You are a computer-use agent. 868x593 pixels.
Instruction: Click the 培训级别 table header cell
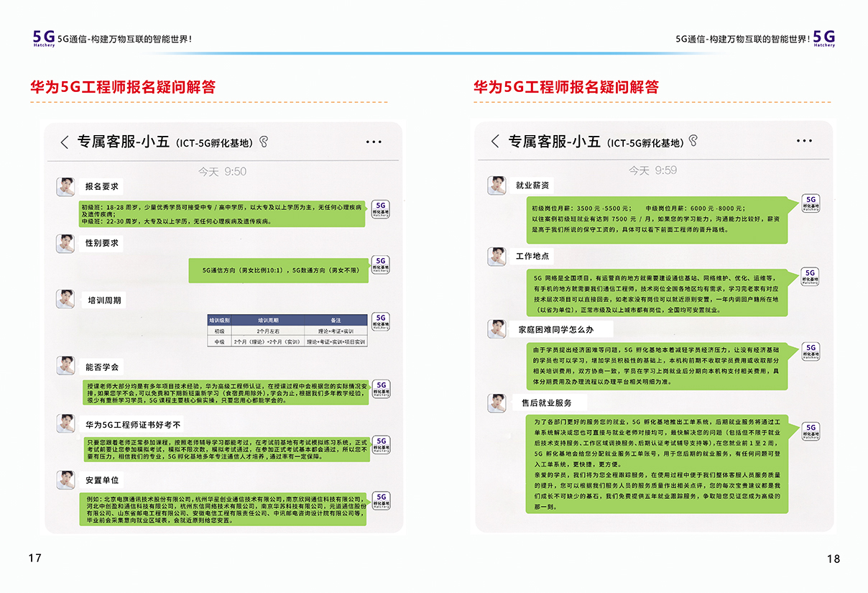pyautogui.click(x=219, y=320)
